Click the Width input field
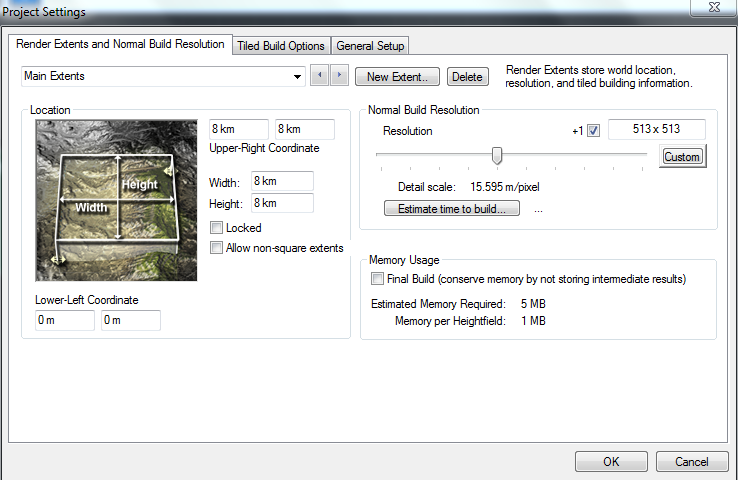 (282, 181)
